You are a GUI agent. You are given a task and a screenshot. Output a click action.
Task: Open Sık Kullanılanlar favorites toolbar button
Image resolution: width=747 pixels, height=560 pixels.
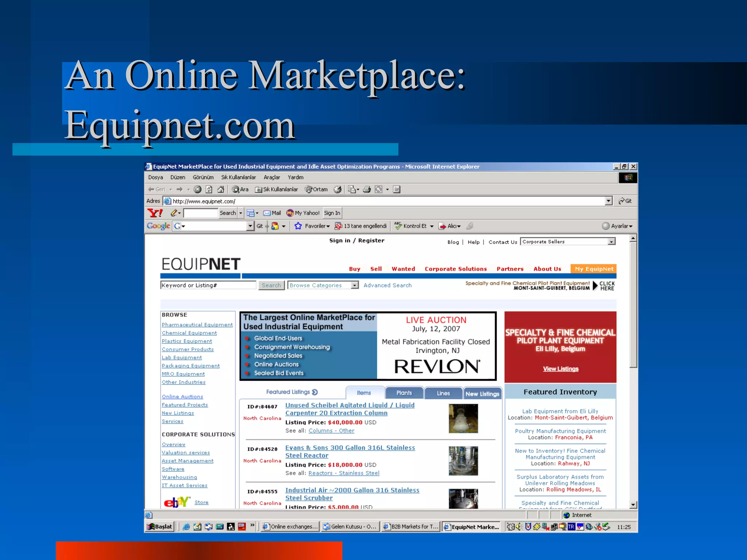pos(276,189)
